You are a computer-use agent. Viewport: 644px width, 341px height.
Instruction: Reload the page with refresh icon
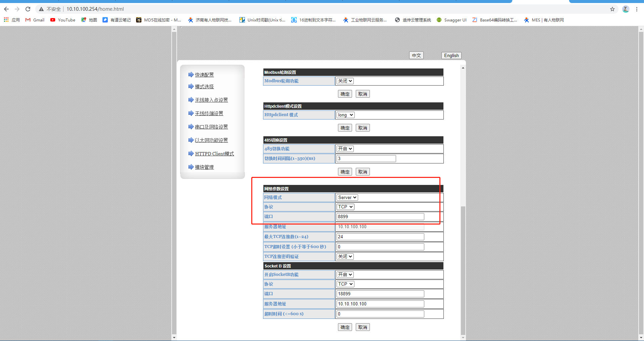pyautogui.click(x=28, y=9)
